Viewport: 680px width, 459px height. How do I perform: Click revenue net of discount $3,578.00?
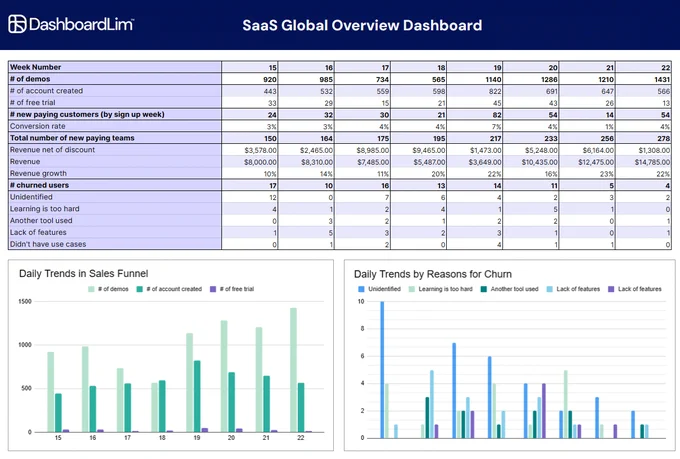tap(260, 150)
